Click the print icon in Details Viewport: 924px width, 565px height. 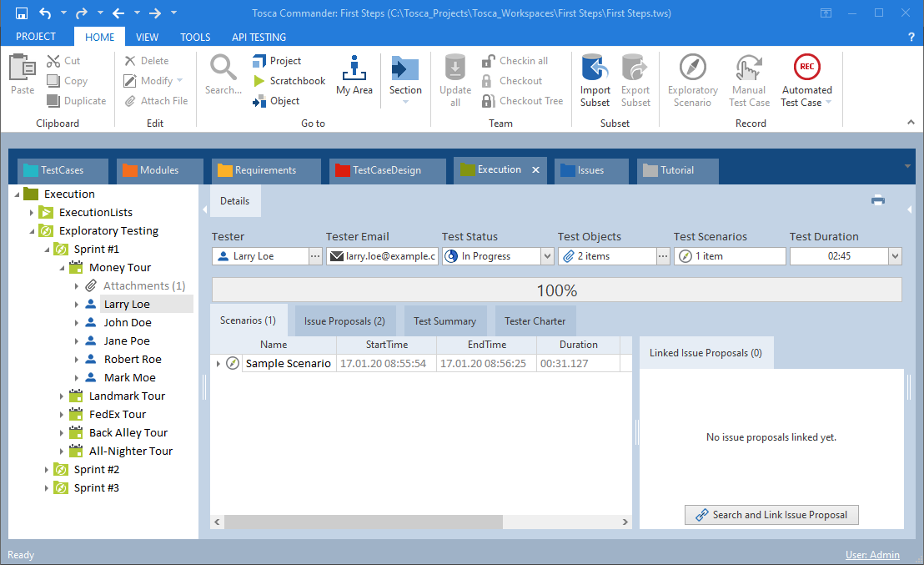[x=878, y=200]
